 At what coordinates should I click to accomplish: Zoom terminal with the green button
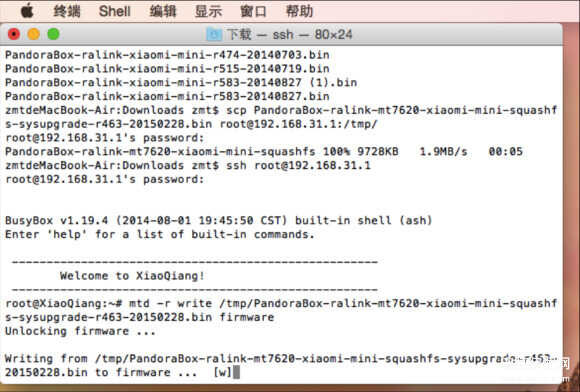(x=54, y=34)
